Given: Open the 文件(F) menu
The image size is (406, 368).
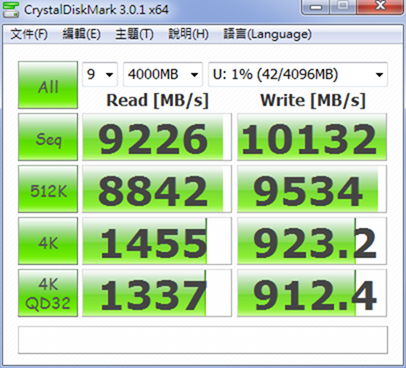Looking at the screenshot, I should (x=29, y=34).
